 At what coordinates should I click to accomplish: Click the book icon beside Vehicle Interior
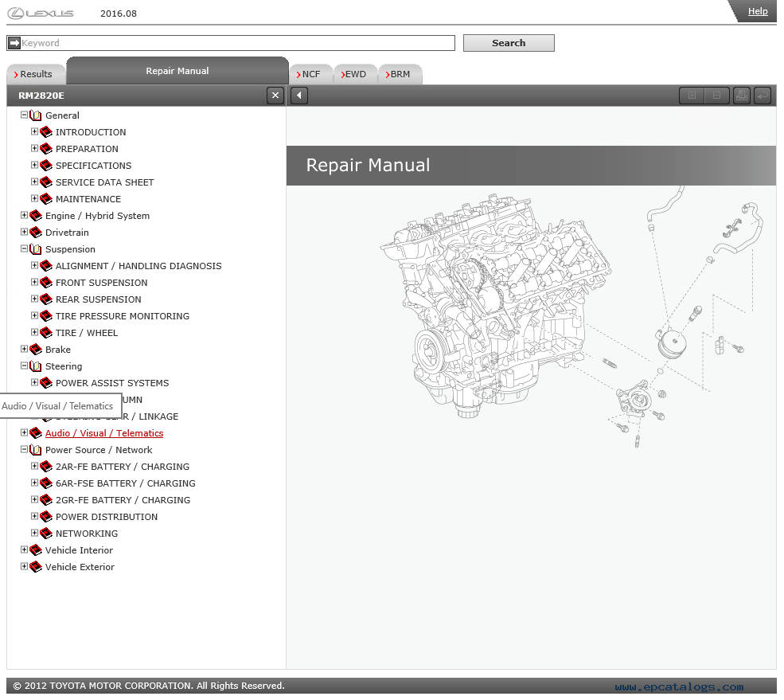(36, 550)
